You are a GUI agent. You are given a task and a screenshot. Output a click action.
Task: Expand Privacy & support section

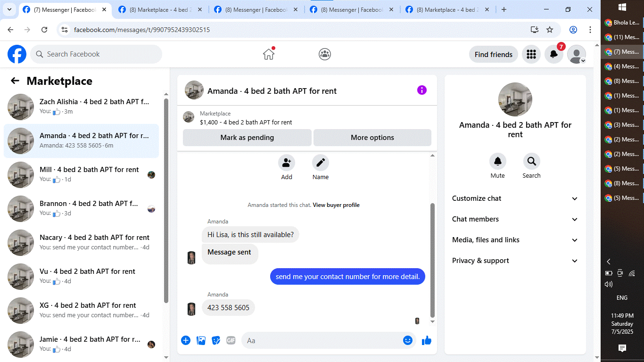pos(515,261)
